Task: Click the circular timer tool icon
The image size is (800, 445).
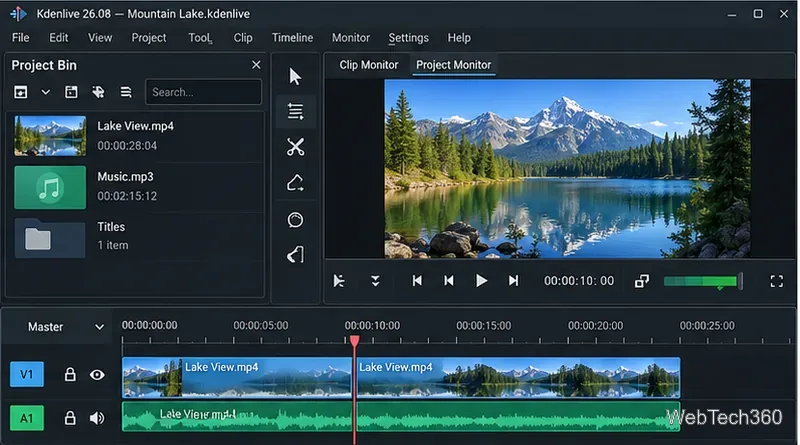Action: pos(295,220)
